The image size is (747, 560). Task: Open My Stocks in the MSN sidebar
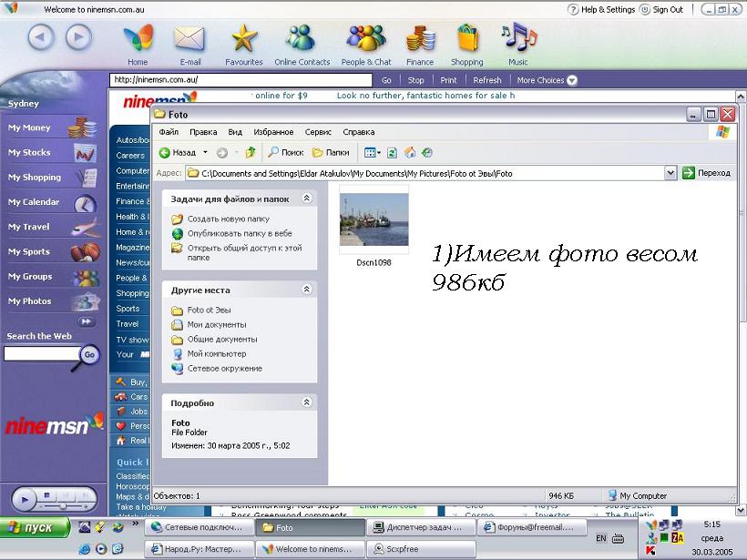pos(53,152)
